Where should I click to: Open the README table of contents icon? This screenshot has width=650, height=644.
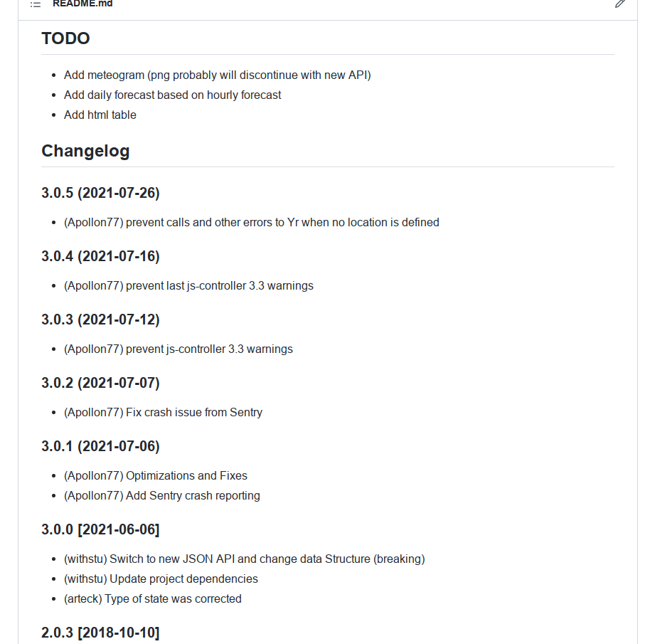pos(36,4)
